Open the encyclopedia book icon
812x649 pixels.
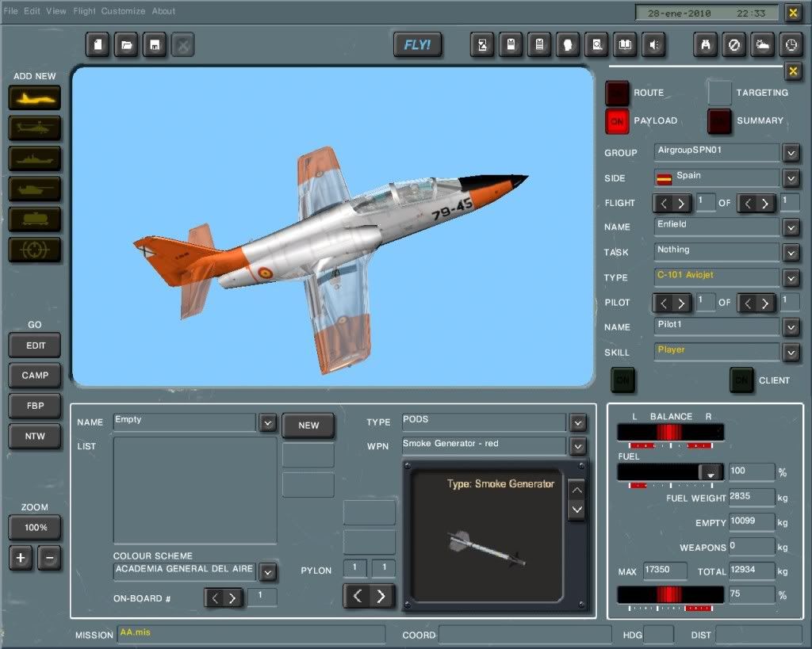[625, 45]
